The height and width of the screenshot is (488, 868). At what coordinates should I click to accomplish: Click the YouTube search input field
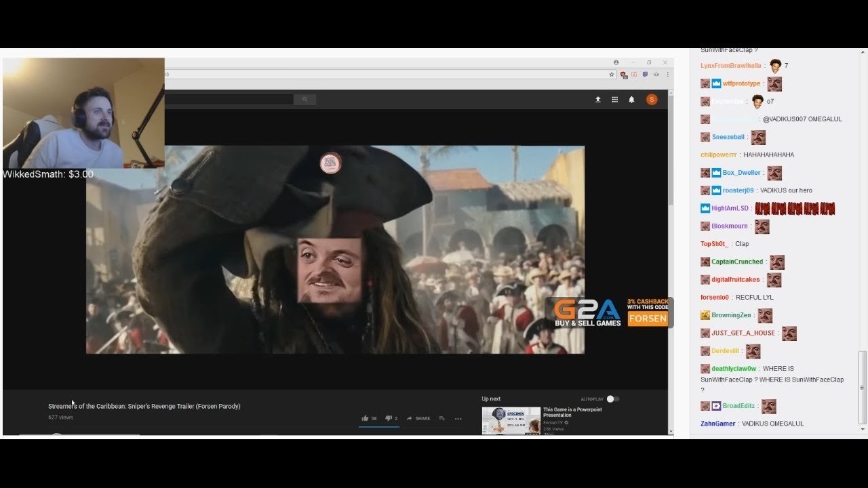(x=229, y=100)
